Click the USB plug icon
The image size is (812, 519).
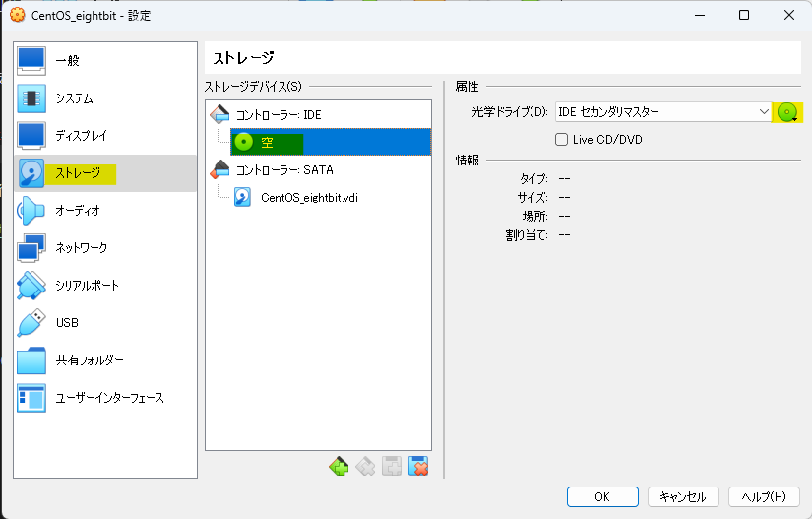pyautogui.click(x=31, y=323)
